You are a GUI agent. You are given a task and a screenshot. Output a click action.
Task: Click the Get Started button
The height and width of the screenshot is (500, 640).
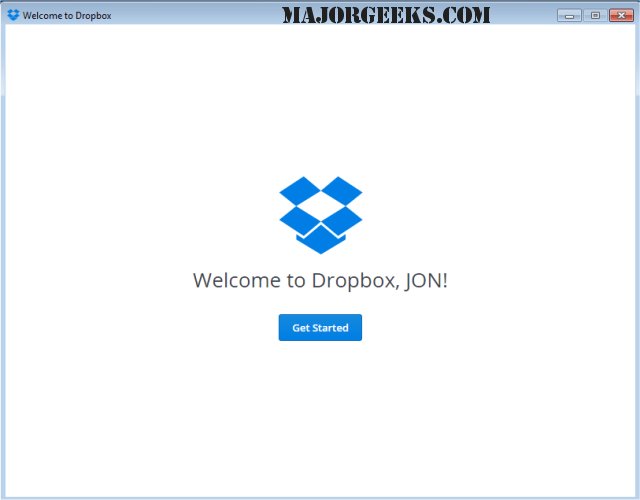pyautogui.click(x=320, y=328)
